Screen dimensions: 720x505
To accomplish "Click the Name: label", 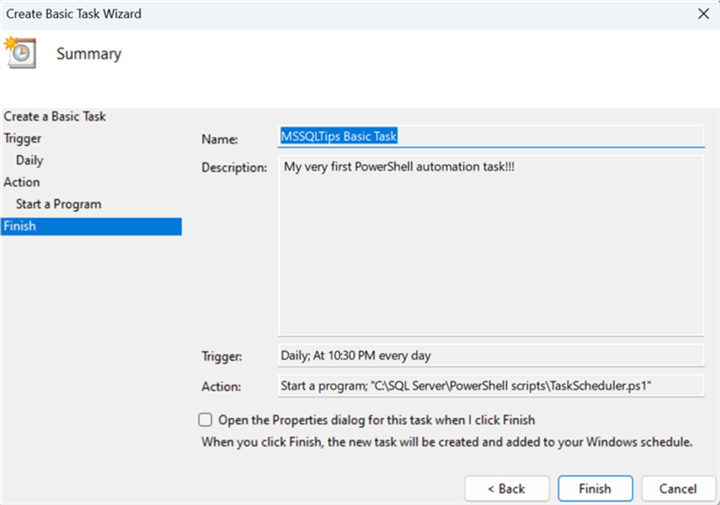I will coord(220,140).
